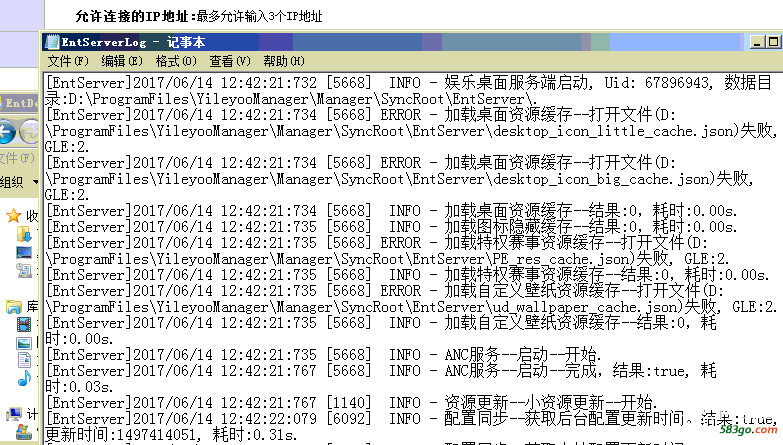Image resolution: width=783 pixels, height=445 pixels.
Task: Click the path text 'desktop_icon_little_cache.json'
Action: [x=614, y=131]
